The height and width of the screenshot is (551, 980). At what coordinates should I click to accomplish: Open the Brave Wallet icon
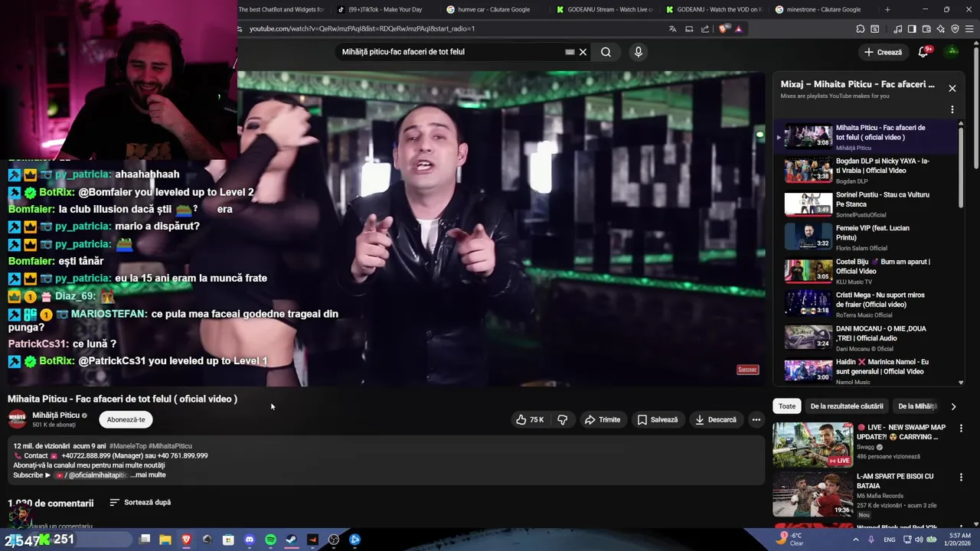(x=926, y=29)
